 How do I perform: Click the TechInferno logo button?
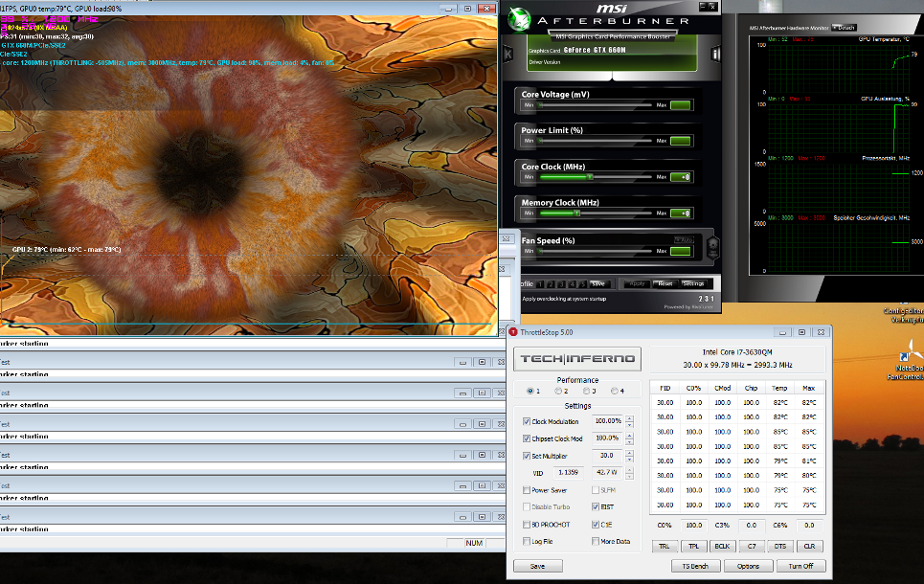[x=577, y=359]
